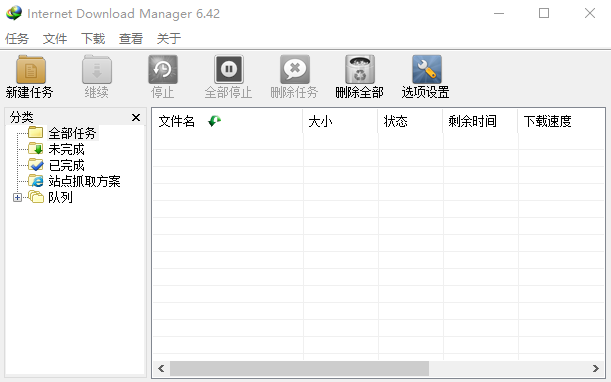611x382 pixels.
Task: Open the 任务 menu
Action: coord(17,39)
